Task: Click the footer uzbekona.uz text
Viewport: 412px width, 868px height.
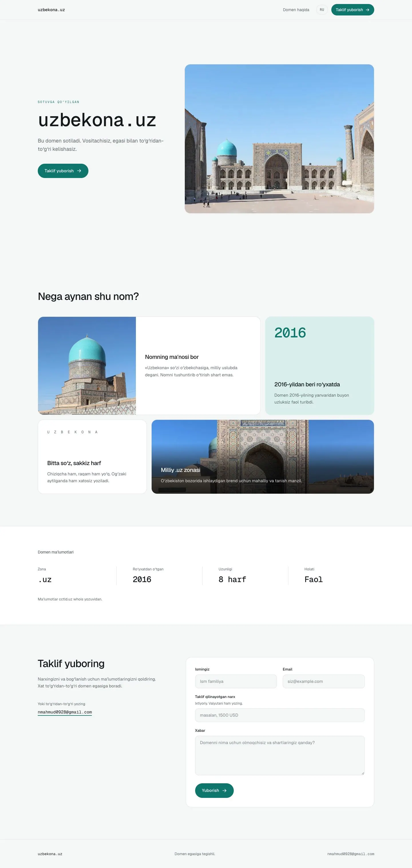Action: (x=50, y=854)
